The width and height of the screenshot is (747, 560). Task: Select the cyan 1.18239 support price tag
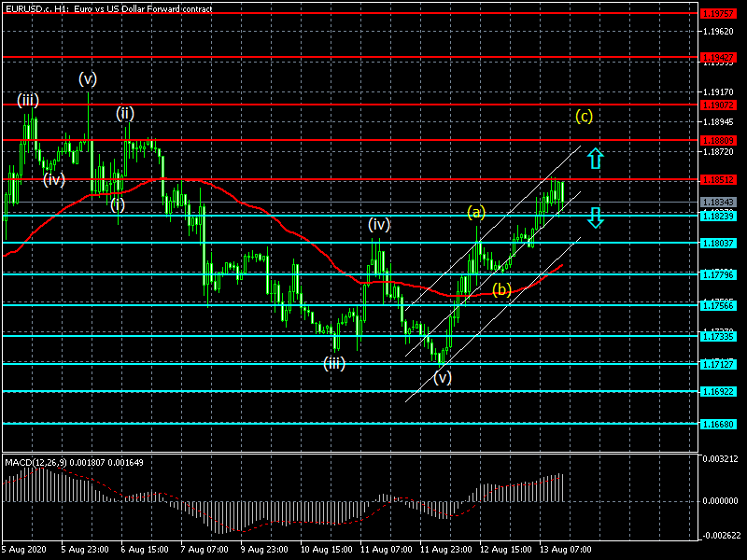click(717, 216)
